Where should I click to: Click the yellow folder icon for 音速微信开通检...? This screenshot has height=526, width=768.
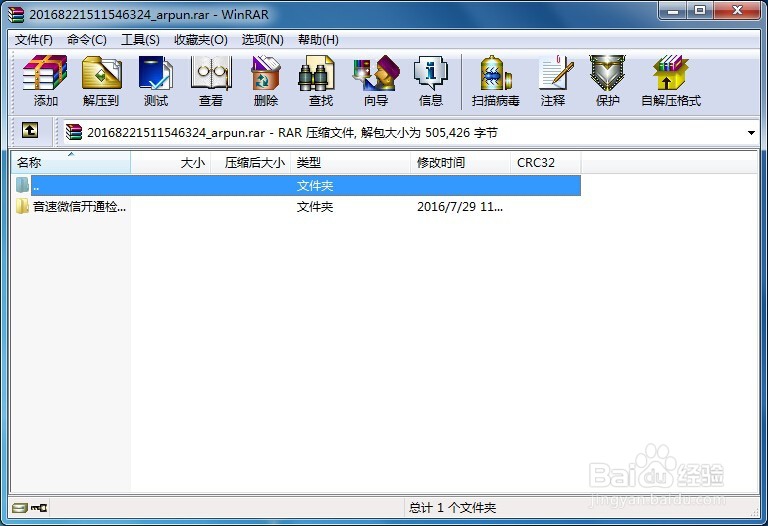coord(23,206)
